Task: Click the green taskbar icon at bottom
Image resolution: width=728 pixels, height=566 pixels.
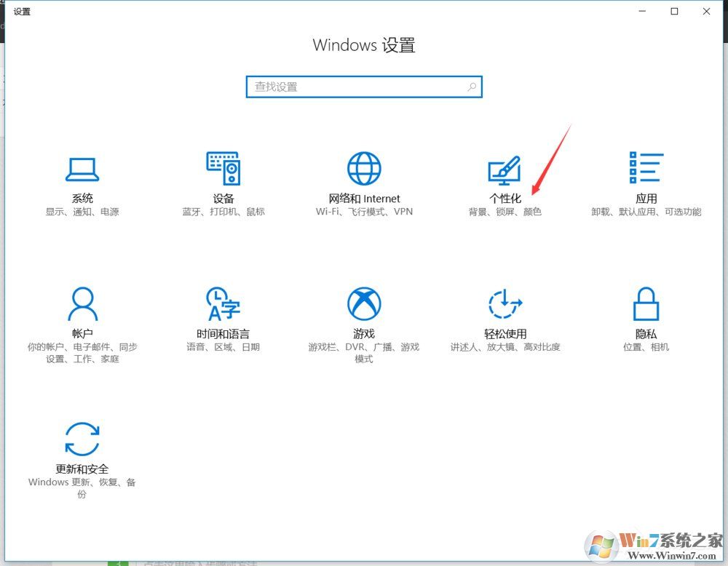Action: click(119, 563)
